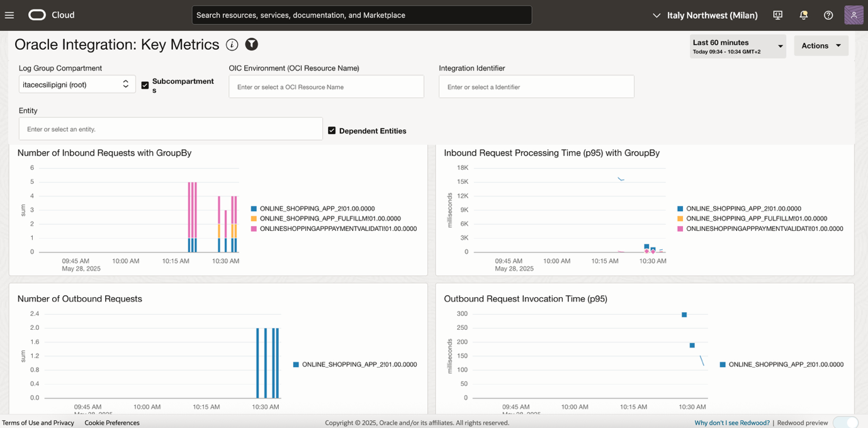This screenshot has width=868, height=428.
Task: Open the notifications bell
Action: pyautogui.click(x=804, y=15)
